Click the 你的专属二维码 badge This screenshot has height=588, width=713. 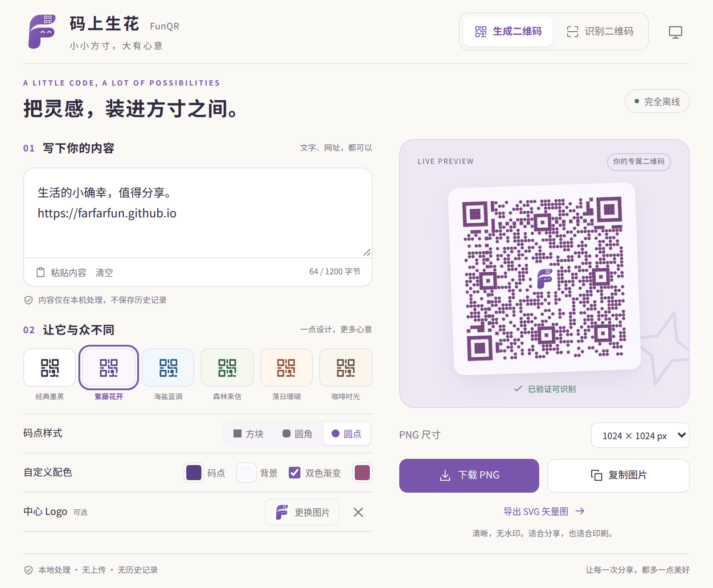pos(639,162)
